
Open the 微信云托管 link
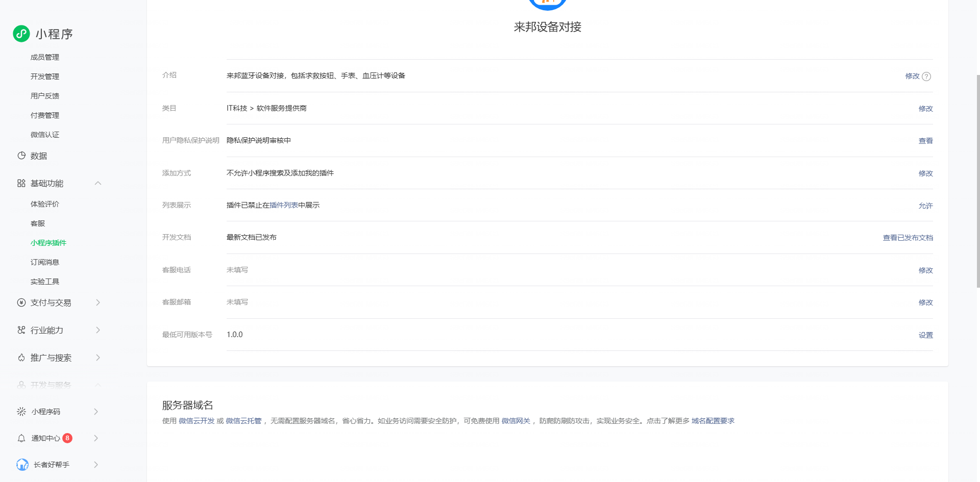pos(243,421)
